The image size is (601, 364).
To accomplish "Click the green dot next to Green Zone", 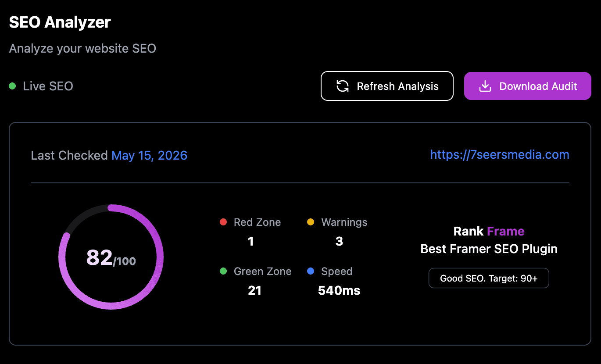I will point(223,271).
